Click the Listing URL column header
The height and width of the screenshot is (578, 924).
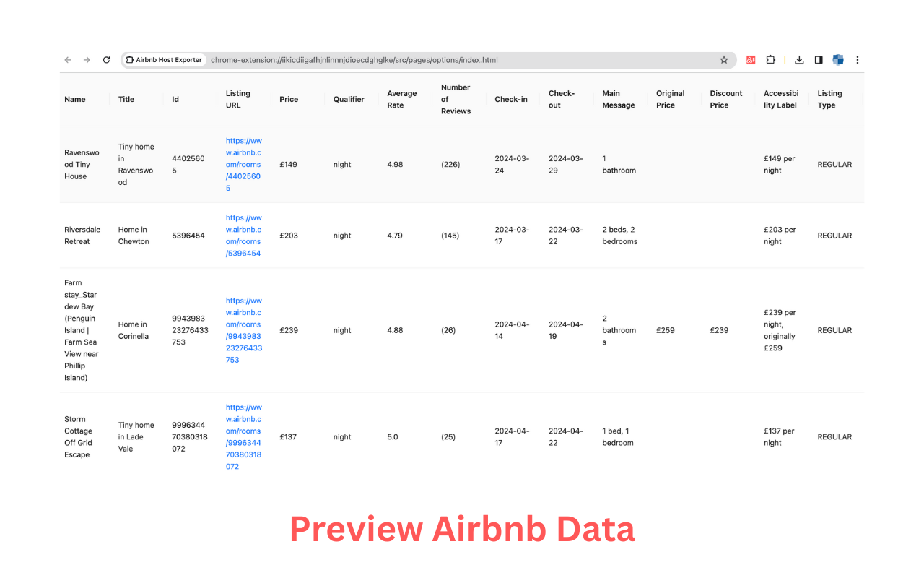tap(238, 99)
